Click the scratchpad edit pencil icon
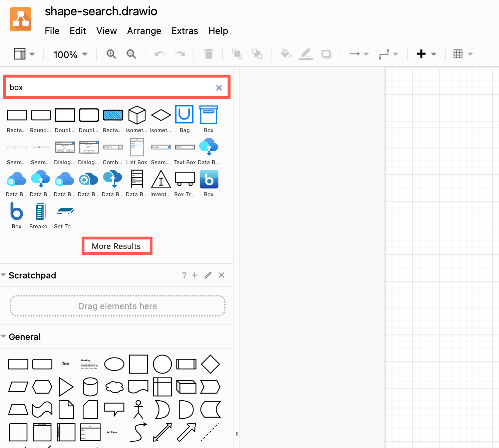 [x=208, y=275]
